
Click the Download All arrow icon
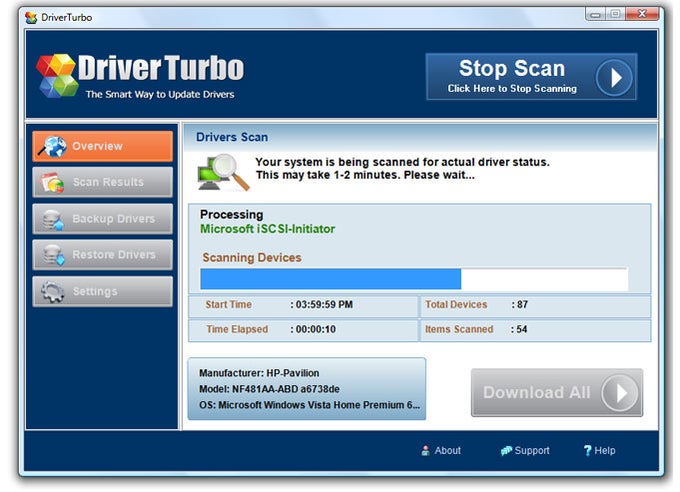tap(620, 393)
